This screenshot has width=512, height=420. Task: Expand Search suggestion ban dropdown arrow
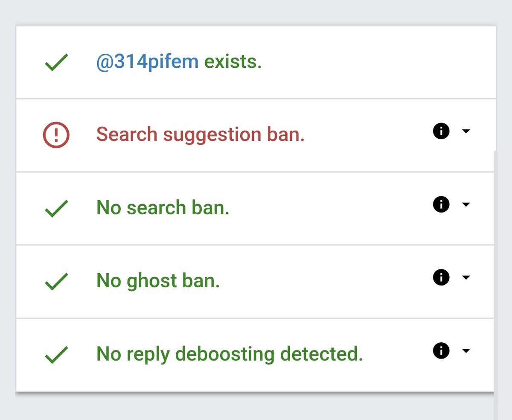coord(466,131)
